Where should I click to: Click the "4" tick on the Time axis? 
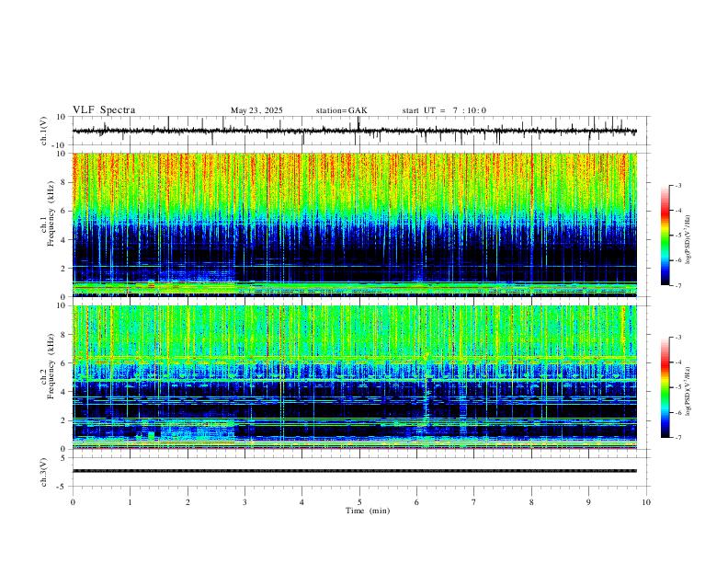302,502
